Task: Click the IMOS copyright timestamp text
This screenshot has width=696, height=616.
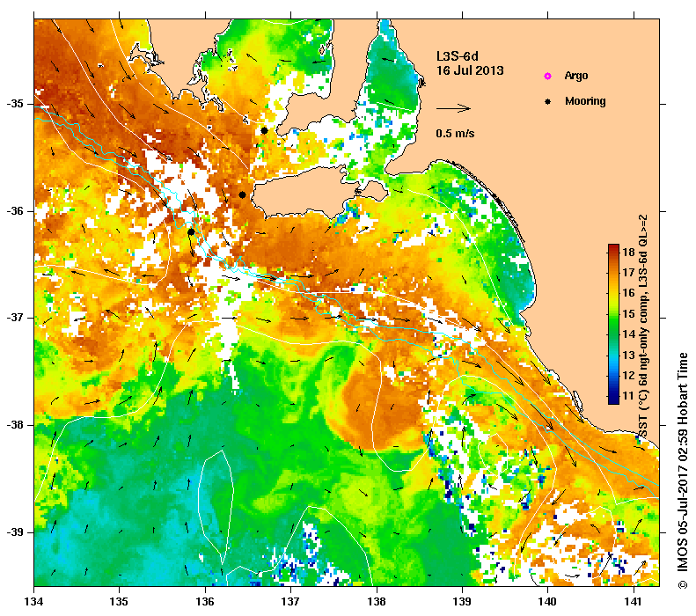Action: (x=682, y=471)
